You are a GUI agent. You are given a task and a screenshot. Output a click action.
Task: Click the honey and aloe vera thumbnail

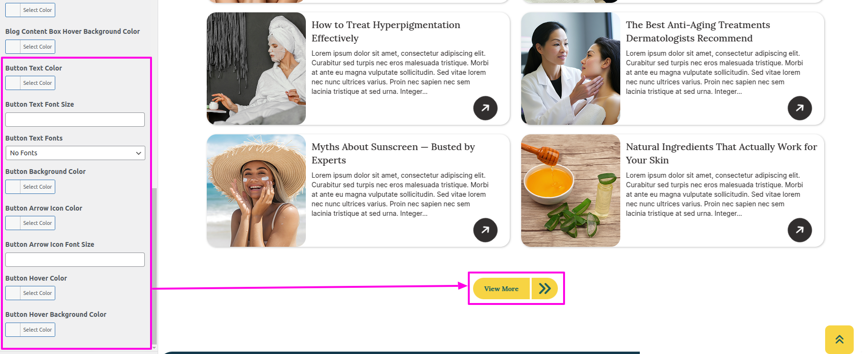(571, 191)
